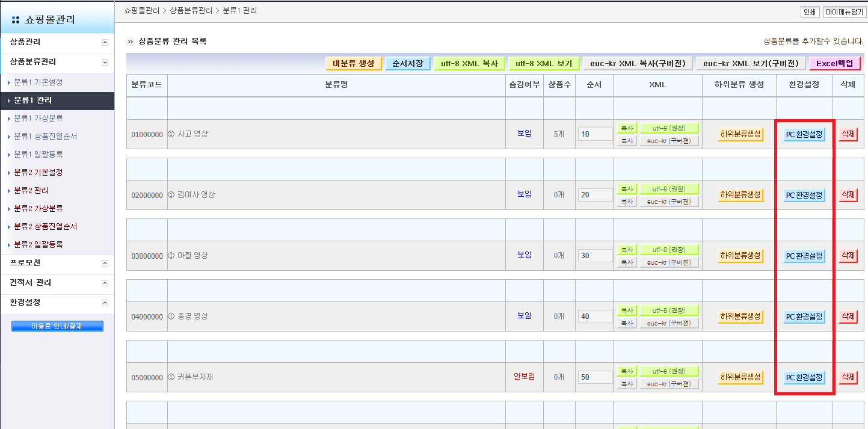This screenshot has height=429, width=868.
Task: Click the 순서저장 button
Action: [408, 63]
